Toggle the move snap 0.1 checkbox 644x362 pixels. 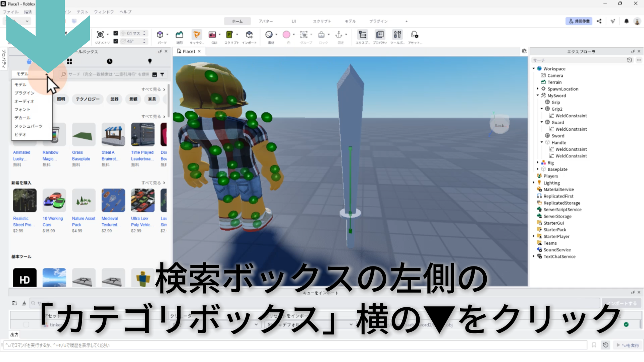click(116, 33)
